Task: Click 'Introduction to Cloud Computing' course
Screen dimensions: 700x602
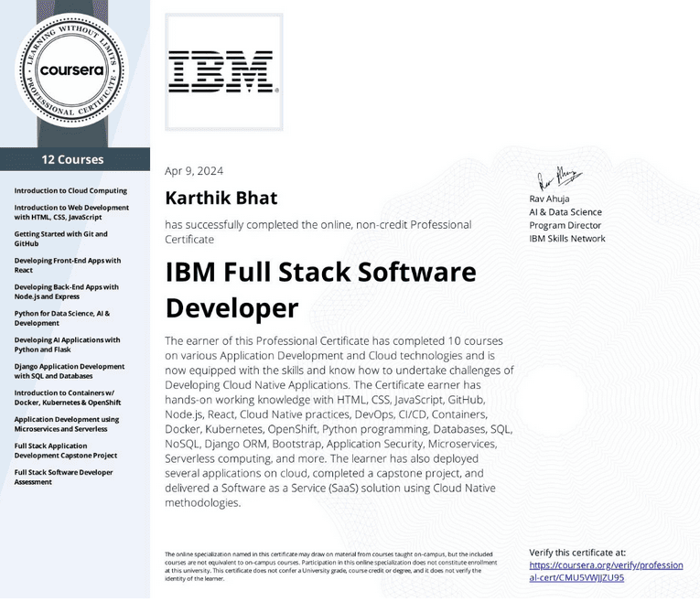Action: tap(70, 190)
